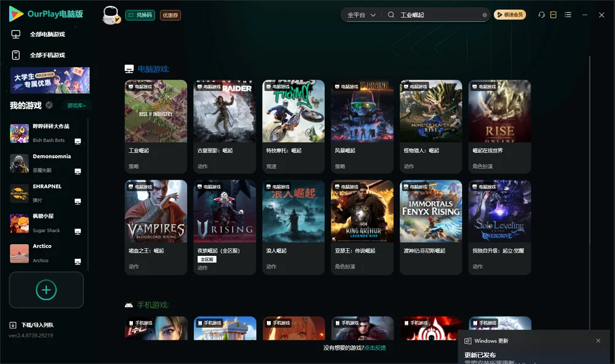Screen dimensions: 615x364
Task: Click the PC platform icon beside Sugar Shack
Action: pyautogui.click(x=77, y=231)
